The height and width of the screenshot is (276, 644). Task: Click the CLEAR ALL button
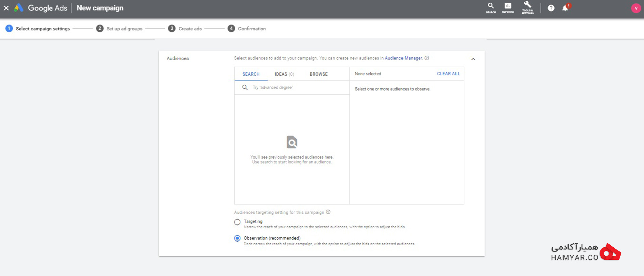pos(448,74)
